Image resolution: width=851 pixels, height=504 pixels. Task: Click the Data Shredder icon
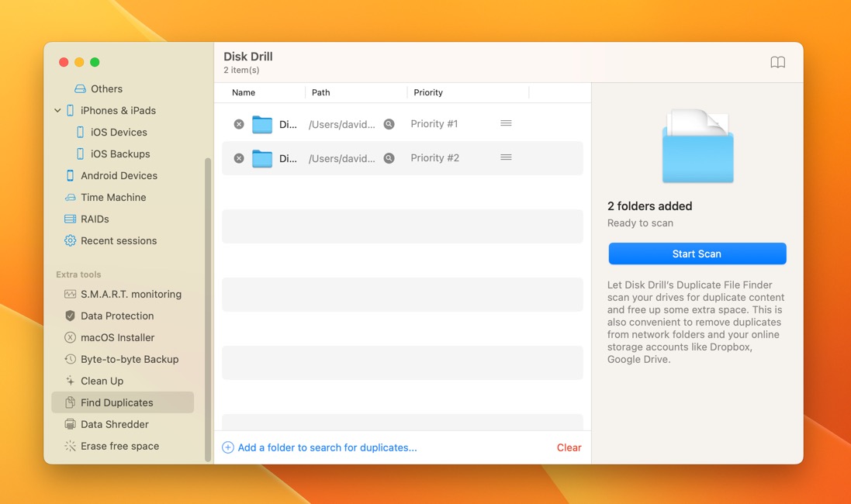(x=70, y=424)
